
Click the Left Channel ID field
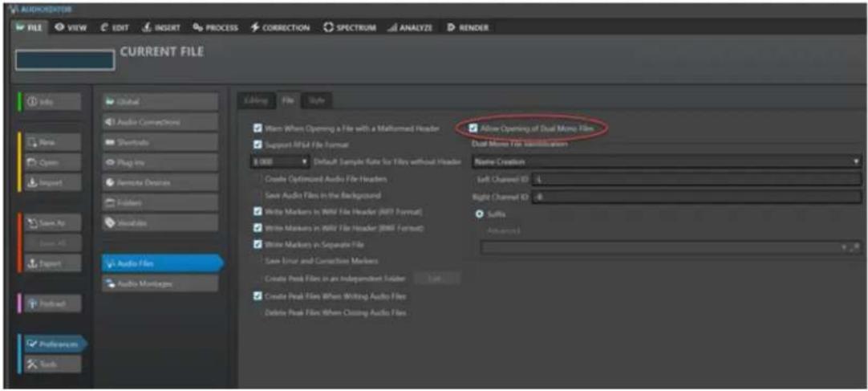coord(696,179)
